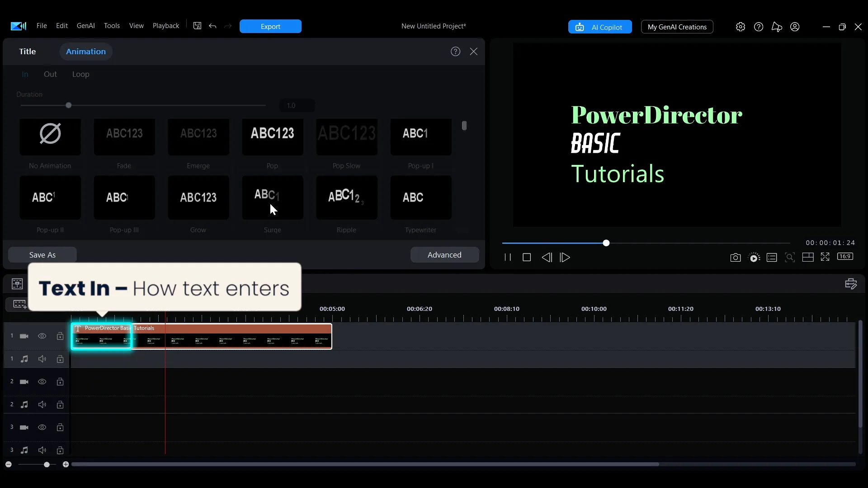Open the Playback menu
Viewport: 868px width, 488px height.
click(x=166, y=26)
